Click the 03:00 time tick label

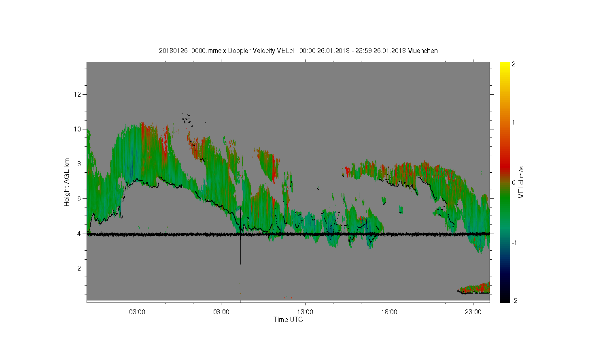[x=137, y=312]
